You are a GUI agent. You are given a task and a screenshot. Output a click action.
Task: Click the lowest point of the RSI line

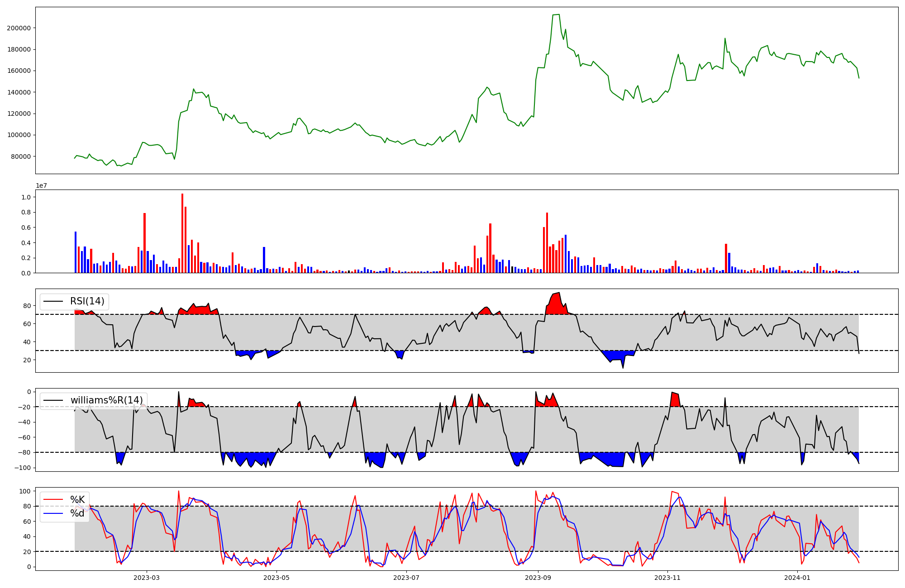tap(623, 367)
